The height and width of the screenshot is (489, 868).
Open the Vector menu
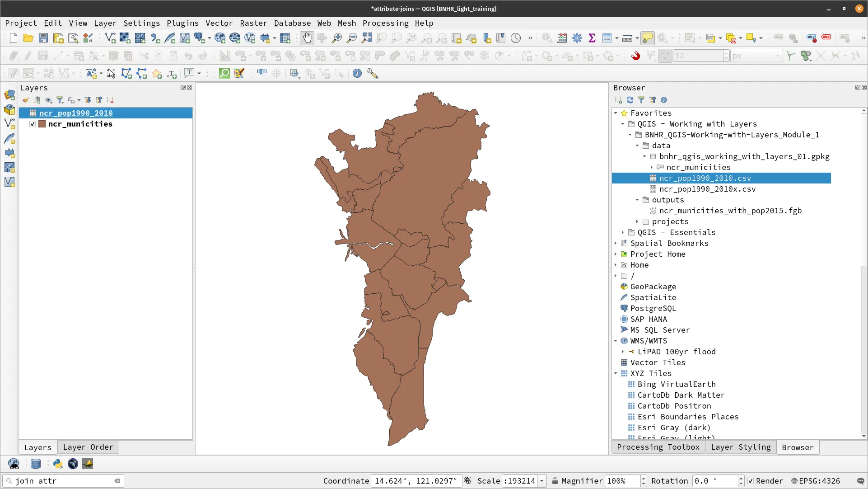coord(219,23)
